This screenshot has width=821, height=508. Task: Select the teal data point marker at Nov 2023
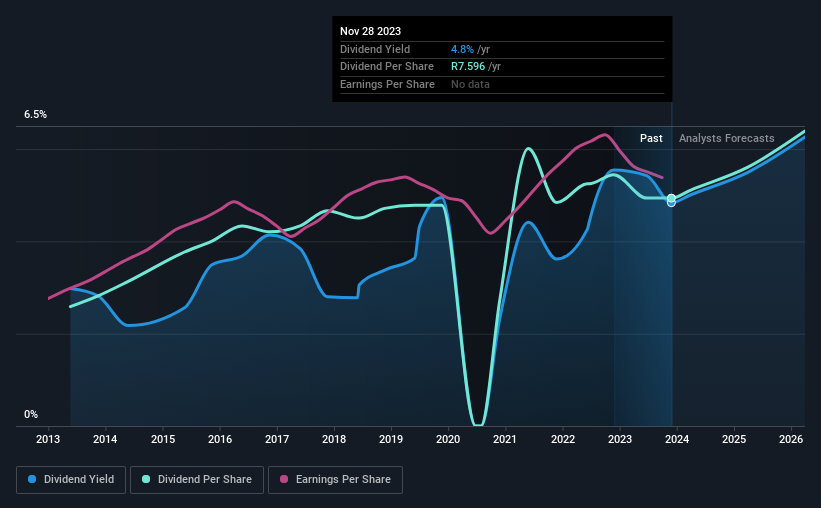point(671,198)
